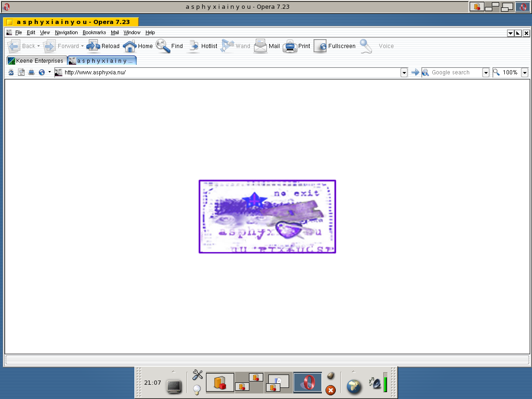Click the speaker volume icon
This screenshot has width=532, height=399.
[x=375, y=383]
